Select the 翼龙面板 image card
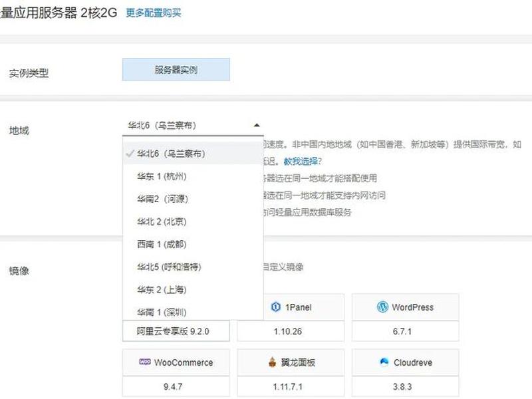The image size is (532, 399). [x=291, y=362]
